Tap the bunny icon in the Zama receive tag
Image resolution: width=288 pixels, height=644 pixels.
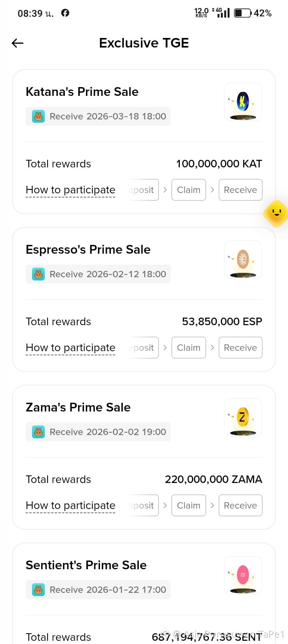pyautogui.click(x=38, y=432)
